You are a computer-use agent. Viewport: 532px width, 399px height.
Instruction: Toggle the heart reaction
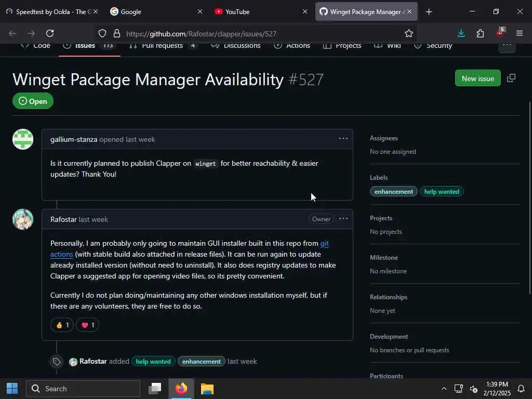tap(87, 325)
